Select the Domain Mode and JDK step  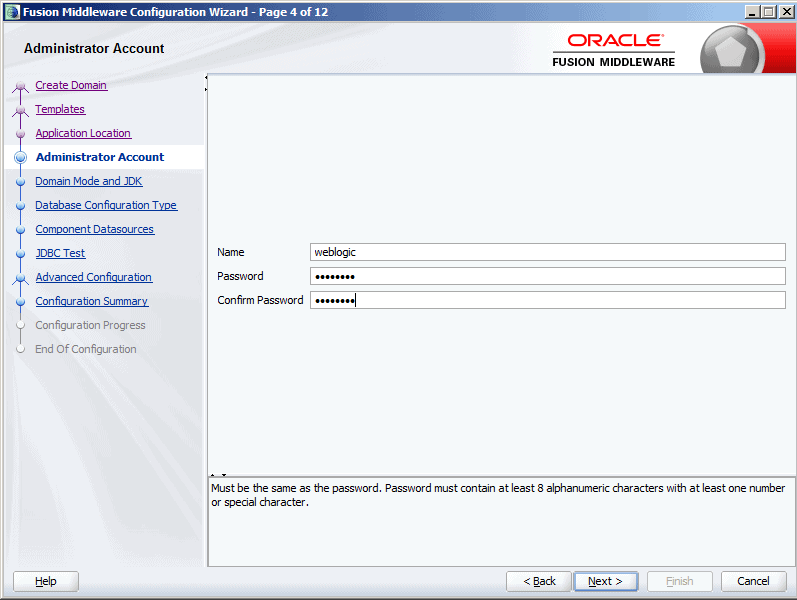(x=89, y=181)
